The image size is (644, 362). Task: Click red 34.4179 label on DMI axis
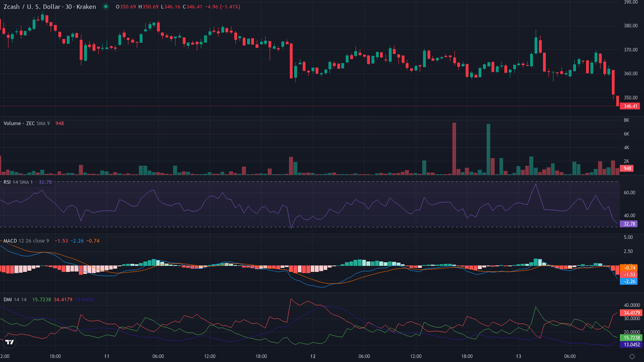(x=631, y=313)
